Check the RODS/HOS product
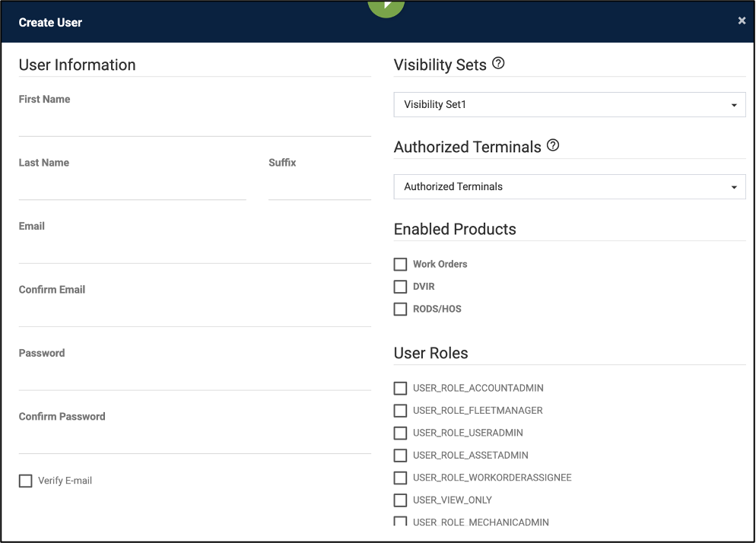The width and height of the screenshot is (756, 543). click(x=400, y=309)
